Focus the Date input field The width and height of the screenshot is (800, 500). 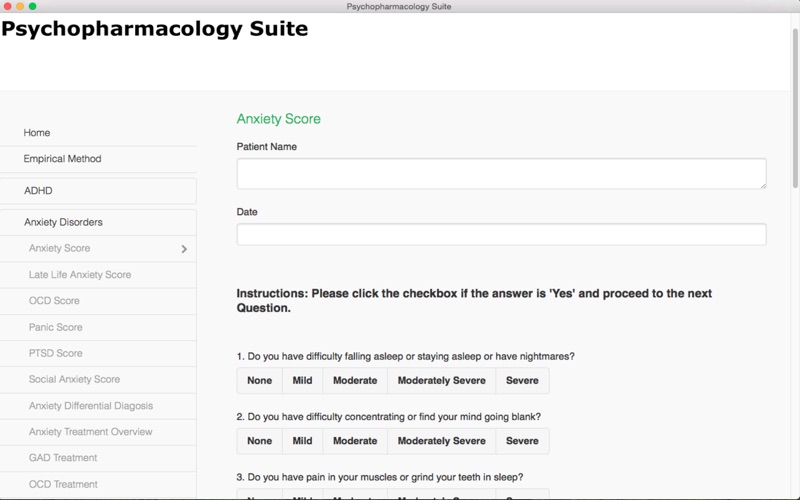click(501, 235)
